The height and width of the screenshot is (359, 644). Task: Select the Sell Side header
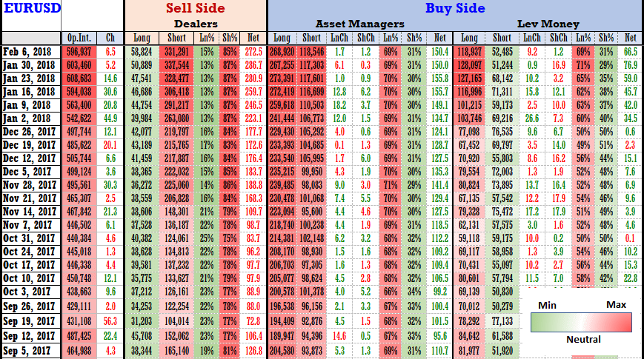[194, 9]
